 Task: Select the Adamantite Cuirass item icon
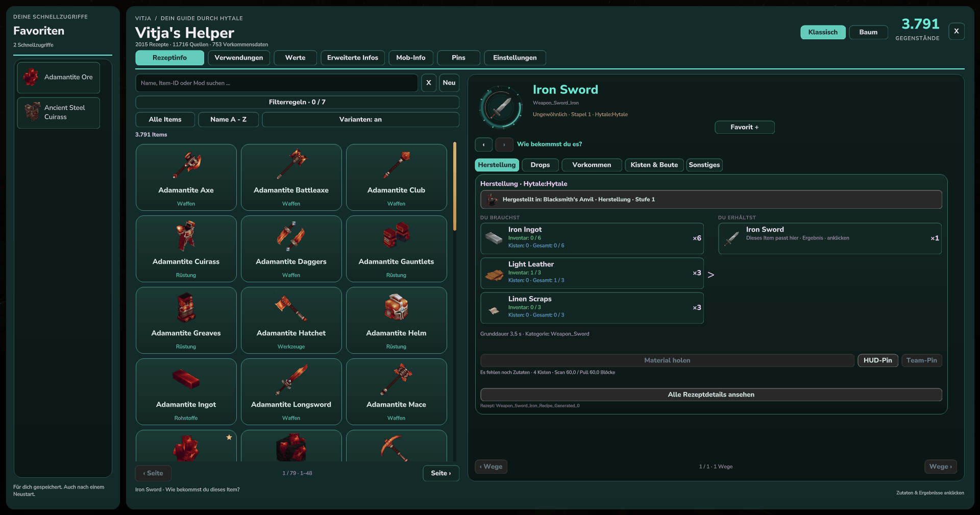186,236
